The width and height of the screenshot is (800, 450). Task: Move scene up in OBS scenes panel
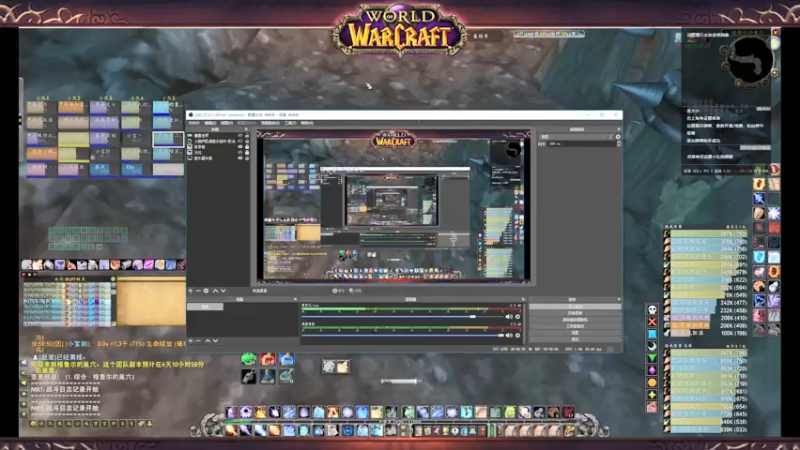click(x=208, y=341)
